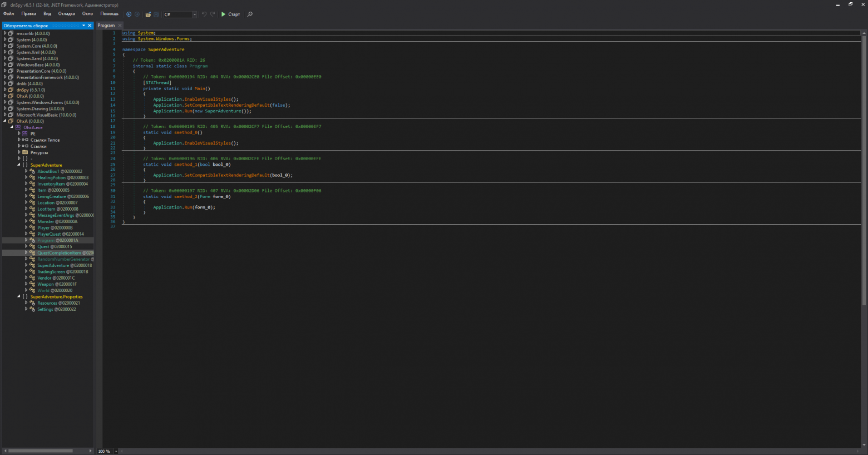Image resolution: width=868 pixels, height=455 pixels.
Task: Click the undo arrow in toolbar
Action: click(x=204, y=14)
